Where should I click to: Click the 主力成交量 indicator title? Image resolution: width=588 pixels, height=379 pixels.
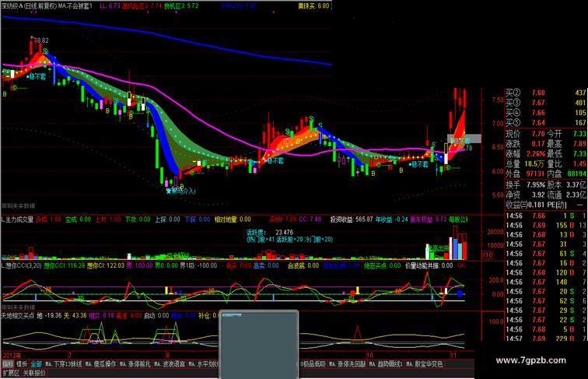pos(17,219)
